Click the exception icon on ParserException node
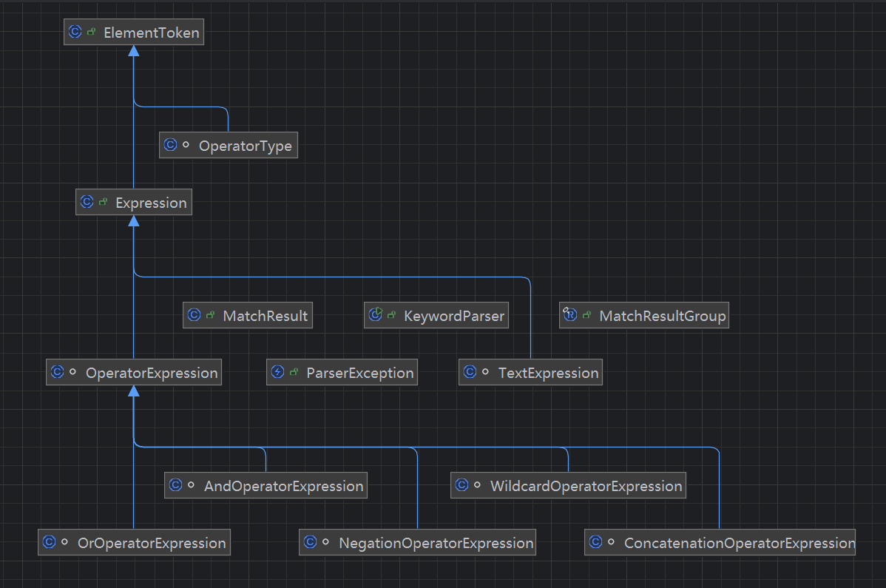The image size is (886, 588). click(277, 372)
